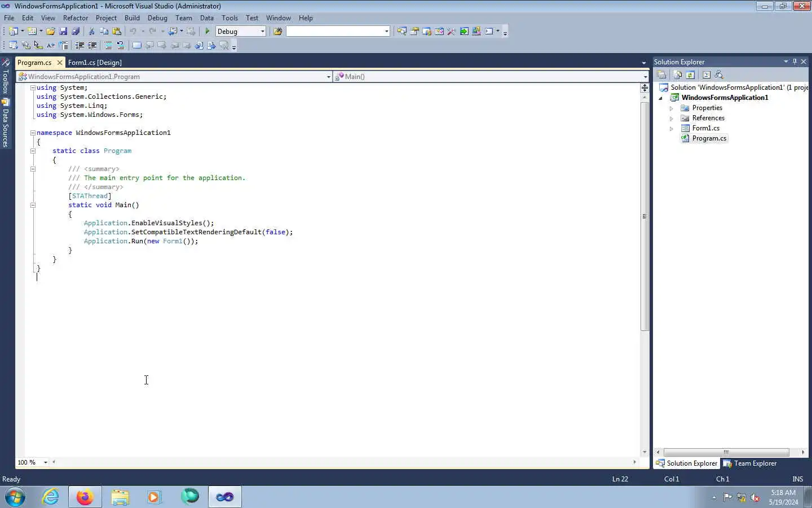Screen dimensions: 812x508
Task: Click the Display Quick Info icon
Action: pyautogui.click(x=38, y=45)
